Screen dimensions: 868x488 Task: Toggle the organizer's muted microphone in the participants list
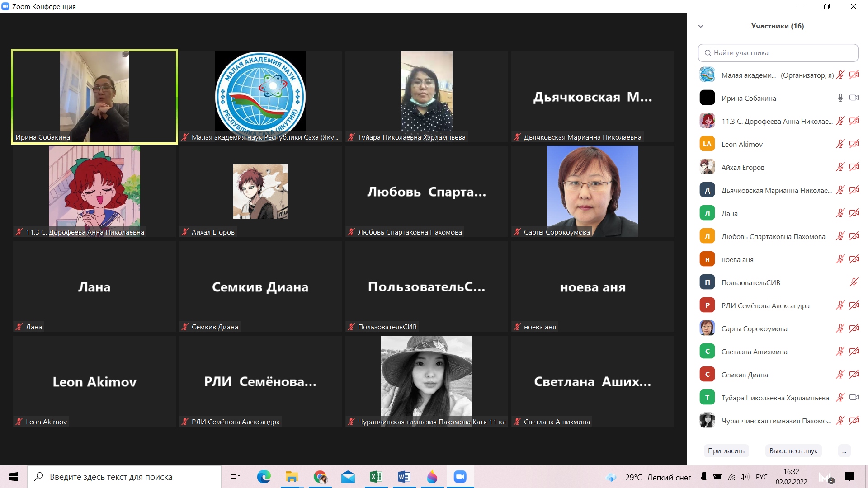(x=840, y=75)
